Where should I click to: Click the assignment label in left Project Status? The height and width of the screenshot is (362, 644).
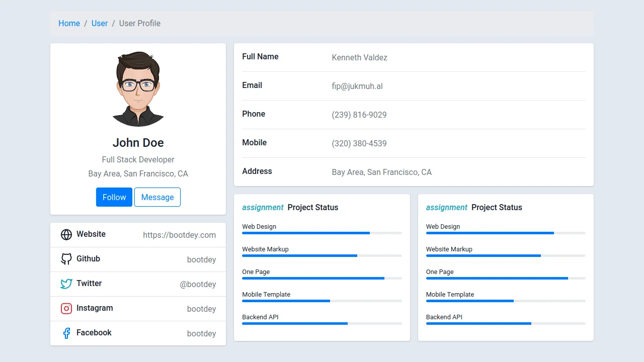click(x=263, y=207)
